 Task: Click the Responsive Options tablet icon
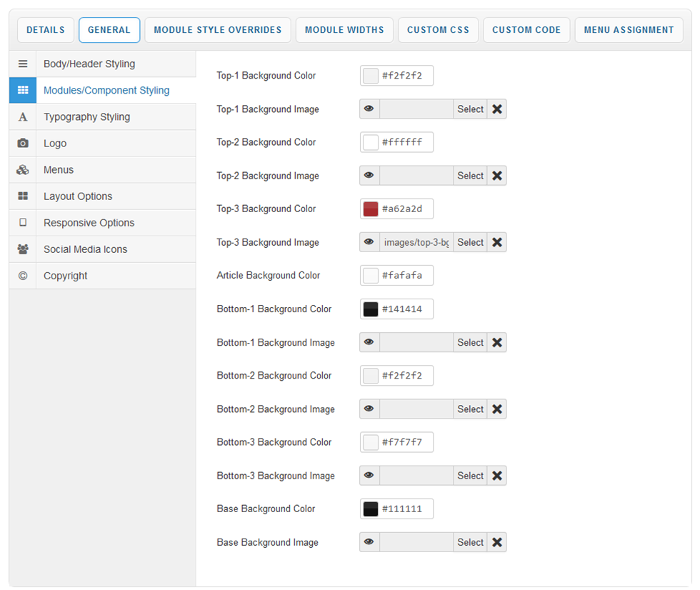point(23,223)
